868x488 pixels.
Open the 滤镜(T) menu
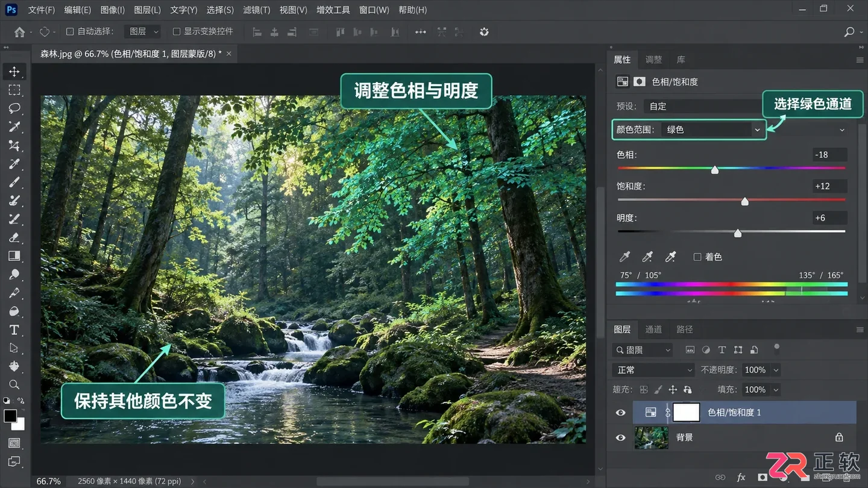click(257, 10)
